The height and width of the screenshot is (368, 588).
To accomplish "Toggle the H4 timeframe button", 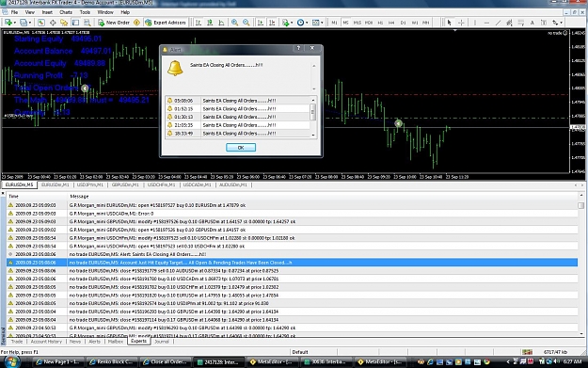I will coord(391,23).
